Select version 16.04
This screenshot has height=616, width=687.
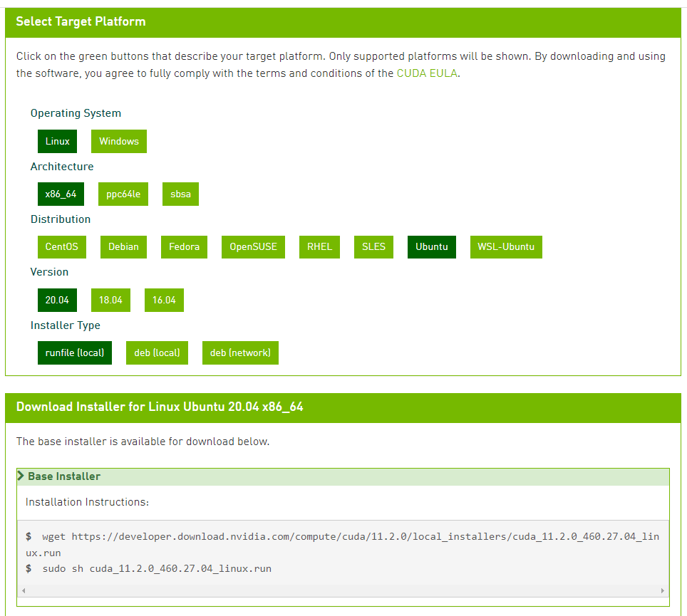click(x=165, y=301)
